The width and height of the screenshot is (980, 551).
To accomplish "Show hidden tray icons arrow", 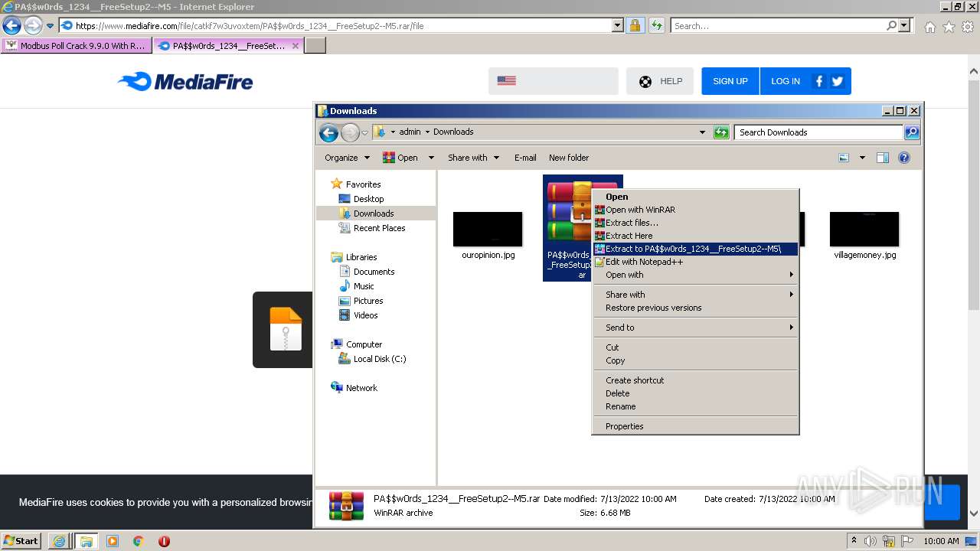I will [x=854, y=540].
